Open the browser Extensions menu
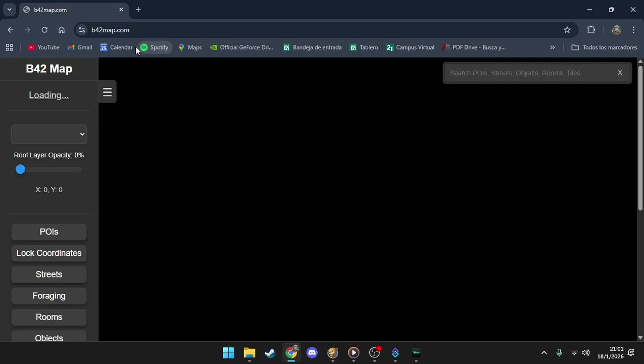This screenshot has height=364, width=644. 591,30
